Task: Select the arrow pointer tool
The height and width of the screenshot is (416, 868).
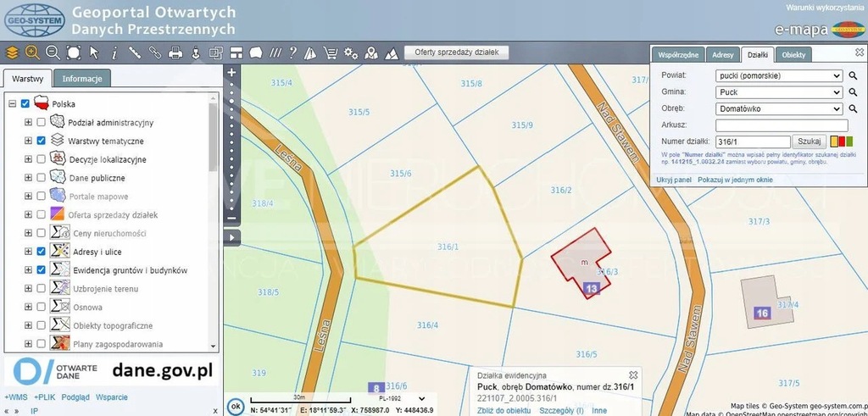Action: 94,53
